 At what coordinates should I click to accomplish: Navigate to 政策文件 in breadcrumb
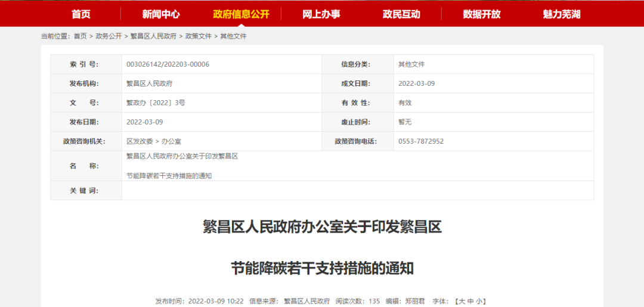click(x=199, y=36)
